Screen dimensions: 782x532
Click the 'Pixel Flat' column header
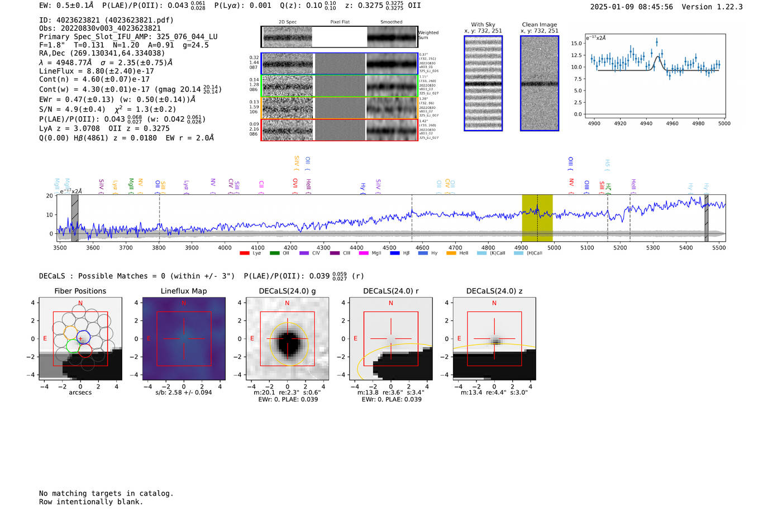340,22
